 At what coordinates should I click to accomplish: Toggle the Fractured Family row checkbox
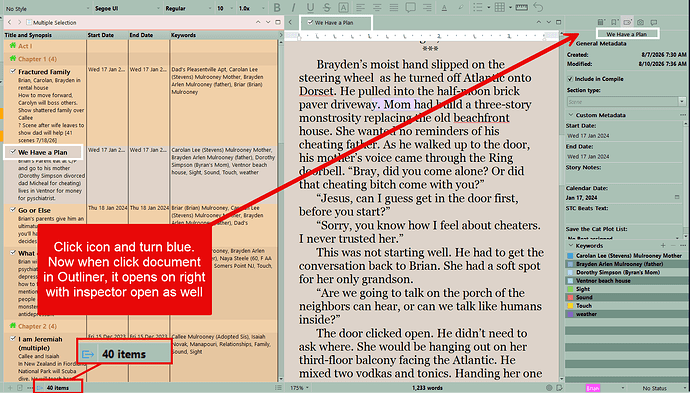13,71
